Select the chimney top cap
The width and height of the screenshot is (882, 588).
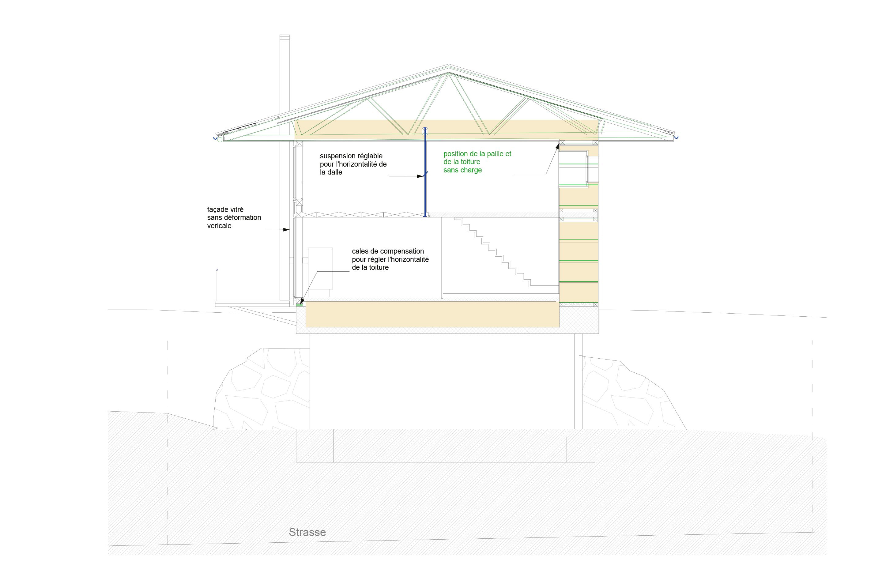click(284, 38)
